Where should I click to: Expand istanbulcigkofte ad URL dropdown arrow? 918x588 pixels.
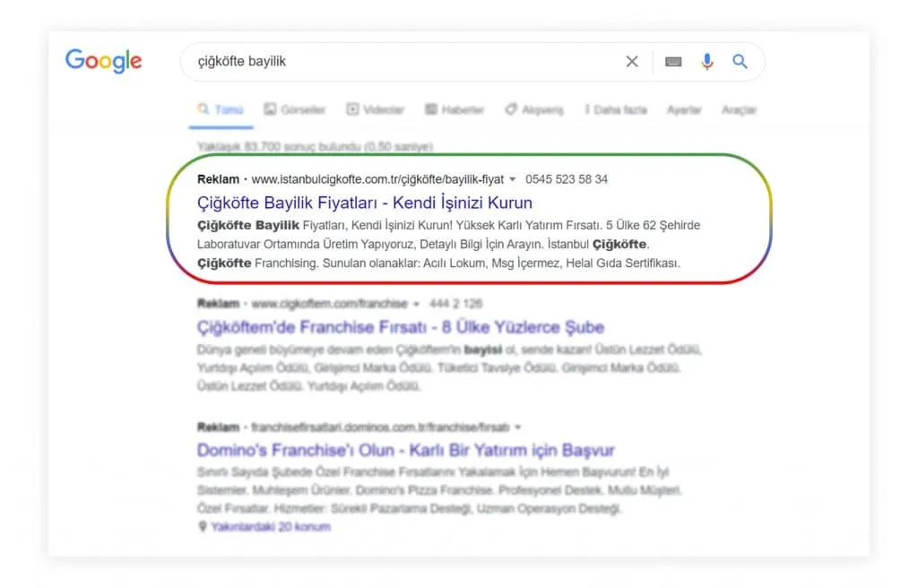click(x=512, y=179)
